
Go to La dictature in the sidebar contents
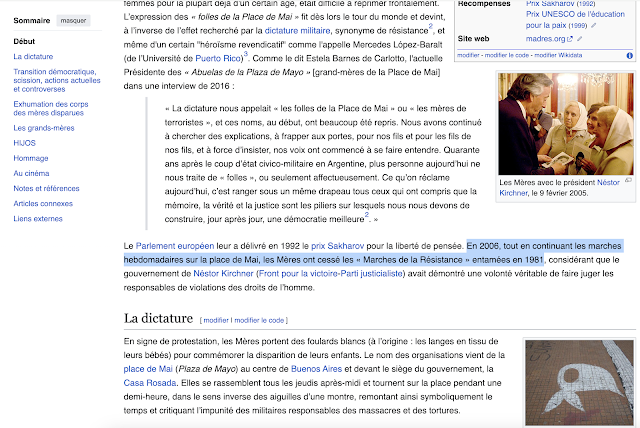[33, 56]
